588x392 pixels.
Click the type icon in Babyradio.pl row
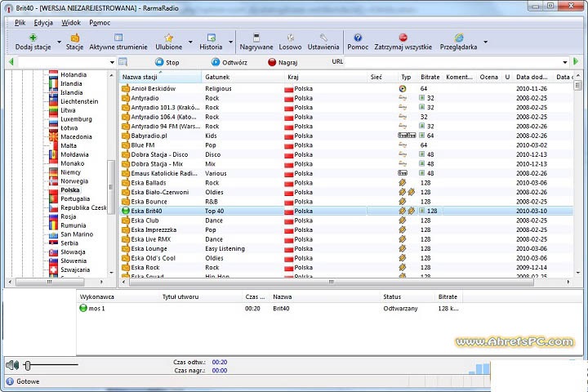point(407,136)
